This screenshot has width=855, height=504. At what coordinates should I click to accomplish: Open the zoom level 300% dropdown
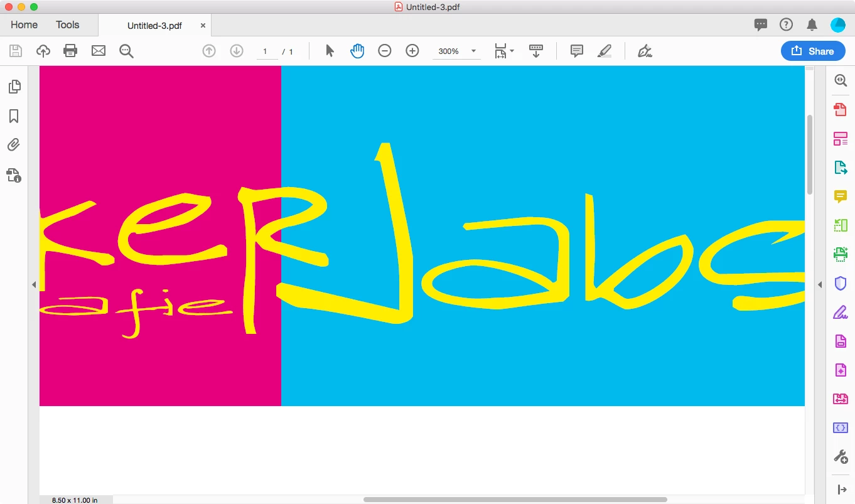tap(456, 51)
